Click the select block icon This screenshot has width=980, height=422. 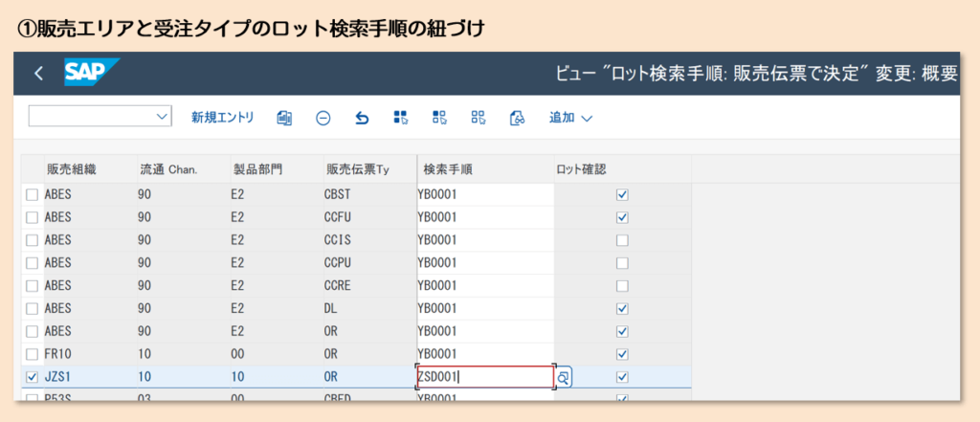439,118
